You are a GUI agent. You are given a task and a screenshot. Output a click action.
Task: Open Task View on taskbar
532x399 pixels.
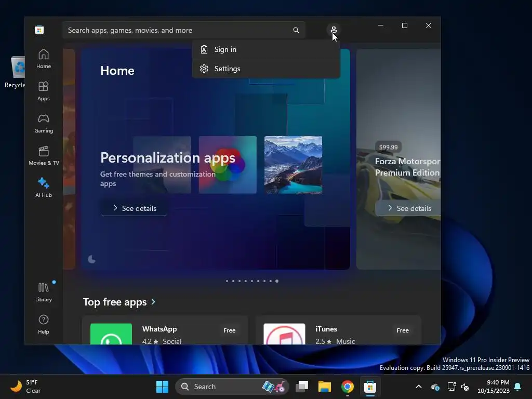[x=302, y=387]
